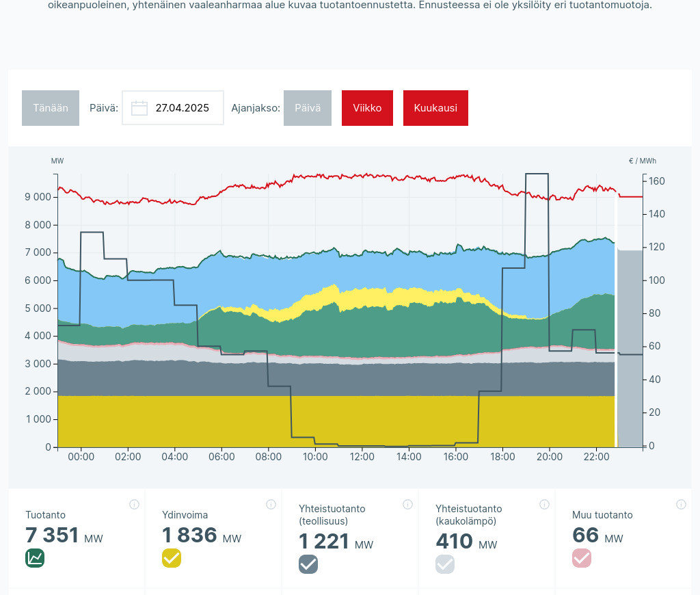Show info for the Ydinvoima card
Image resolution: width=700 pixels, height=595 pixels.
tap(271, 505)
